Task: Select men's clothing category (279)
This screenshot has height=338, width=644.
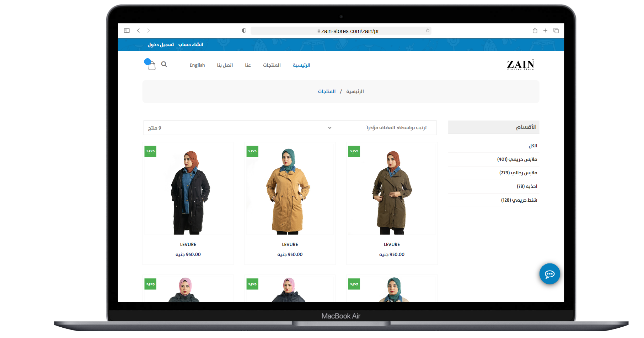Action: click(x=518, y=173)
